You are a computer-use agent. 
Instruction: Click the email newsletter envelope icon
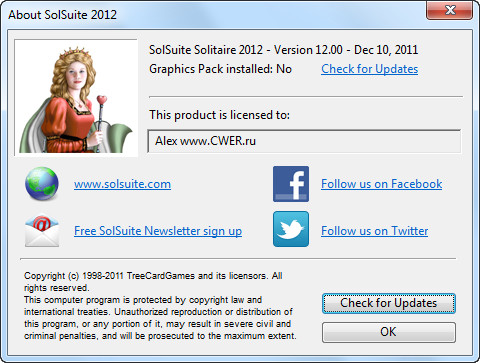42,231
